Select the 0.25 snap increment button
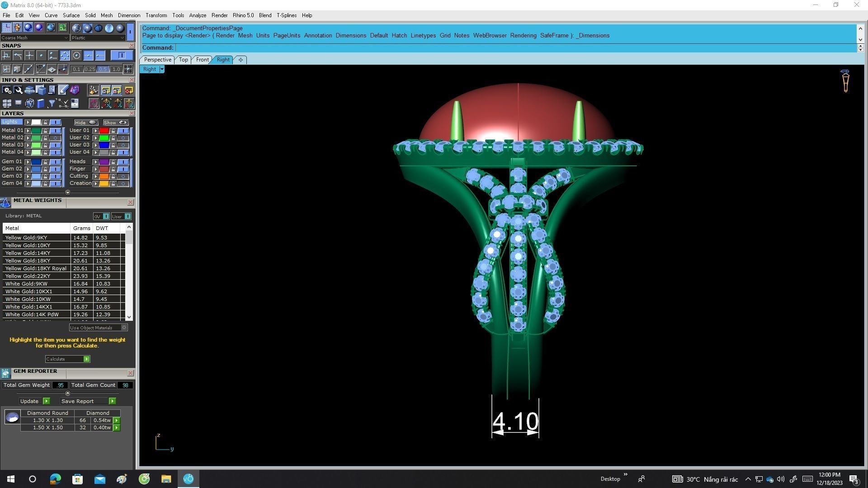 90,69
